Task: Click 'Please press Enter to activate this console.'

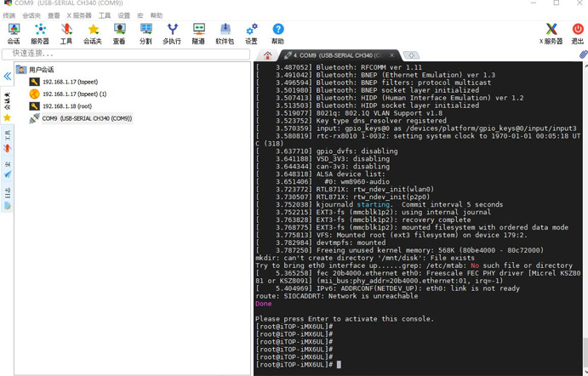Action: (345, 319)
